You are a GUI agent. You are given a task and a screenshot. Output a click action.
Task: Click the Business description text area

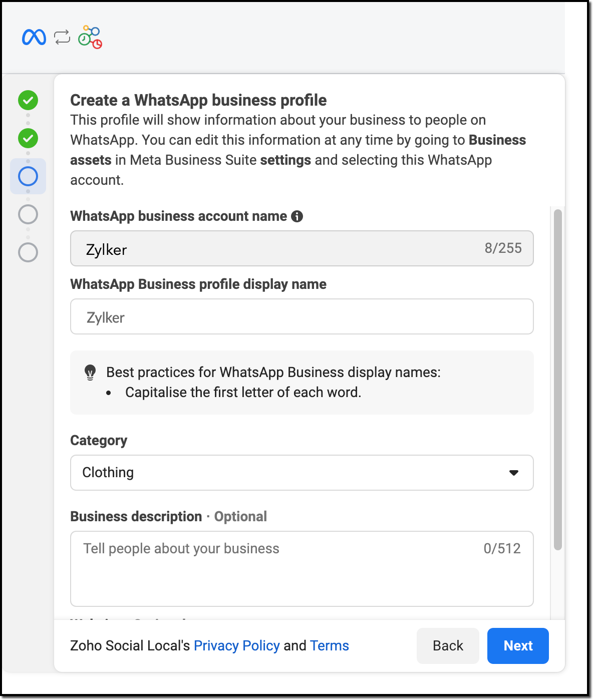[x=302, y=569]
